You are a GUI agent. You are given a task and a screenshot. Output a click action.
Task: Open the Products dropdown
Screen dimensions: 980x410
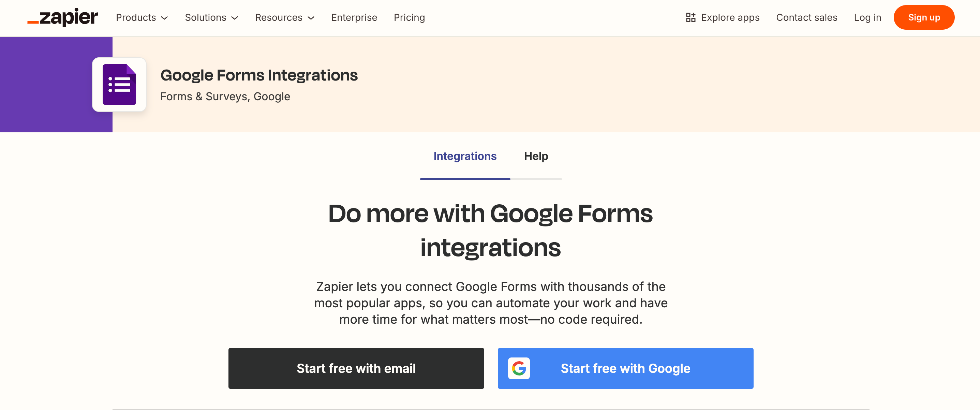[x=141, y=17]
